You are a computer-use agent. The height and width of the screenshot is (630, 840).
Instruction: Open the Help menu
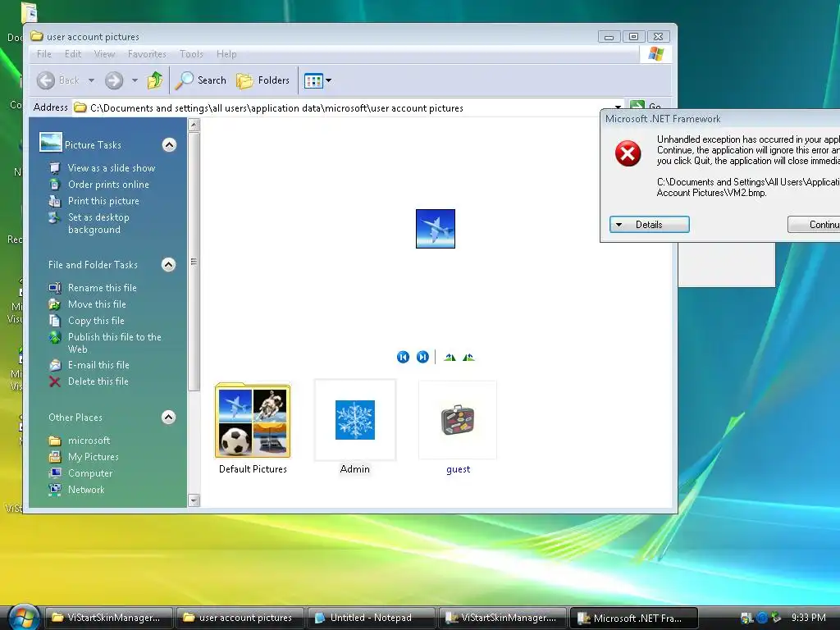click(226, 54)
